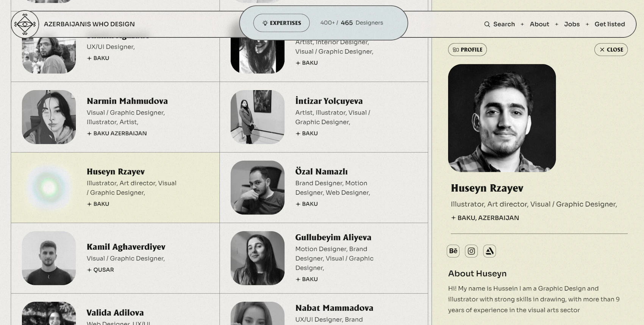Click 'Artist, Illustrator, Visual / Graphic Designer' text
The height and width of the screenshot is (325, 644).
[x=333, y=117]
